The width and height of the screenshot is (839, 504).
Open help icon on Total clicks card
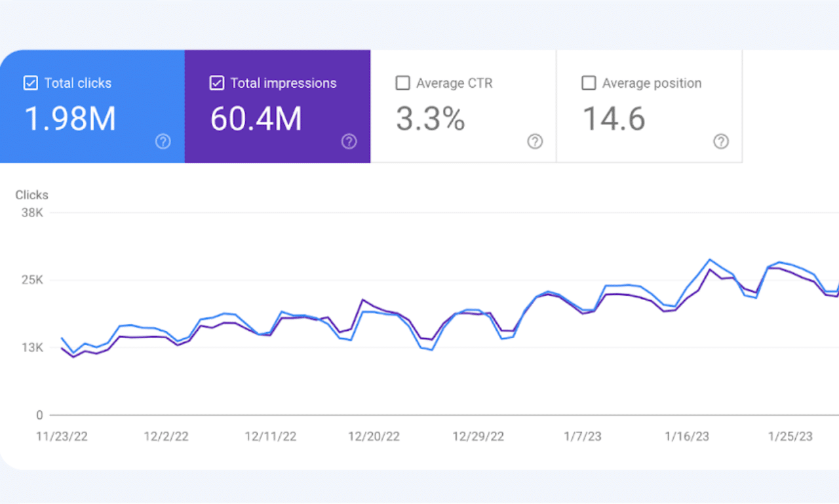(x=163, y=142)
